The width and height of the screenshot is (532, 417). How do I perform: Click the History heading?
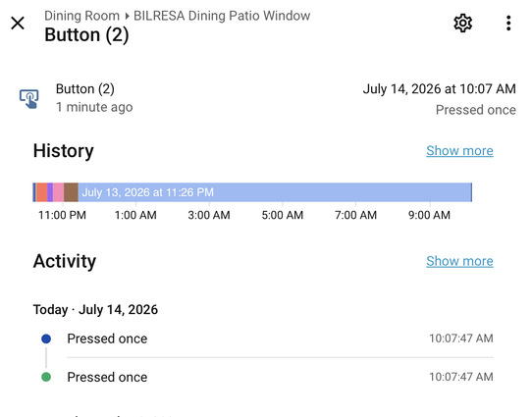[64, 150]
